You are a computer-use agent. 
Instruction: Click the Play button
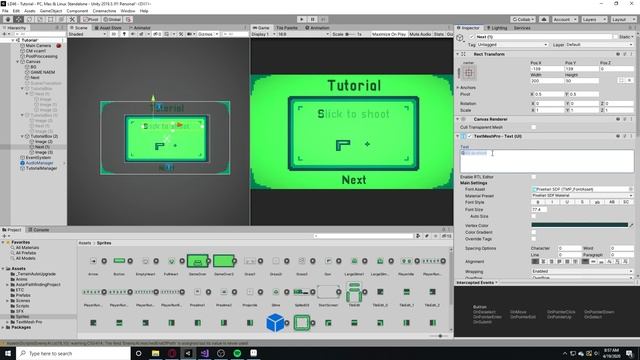coord(302,19)
